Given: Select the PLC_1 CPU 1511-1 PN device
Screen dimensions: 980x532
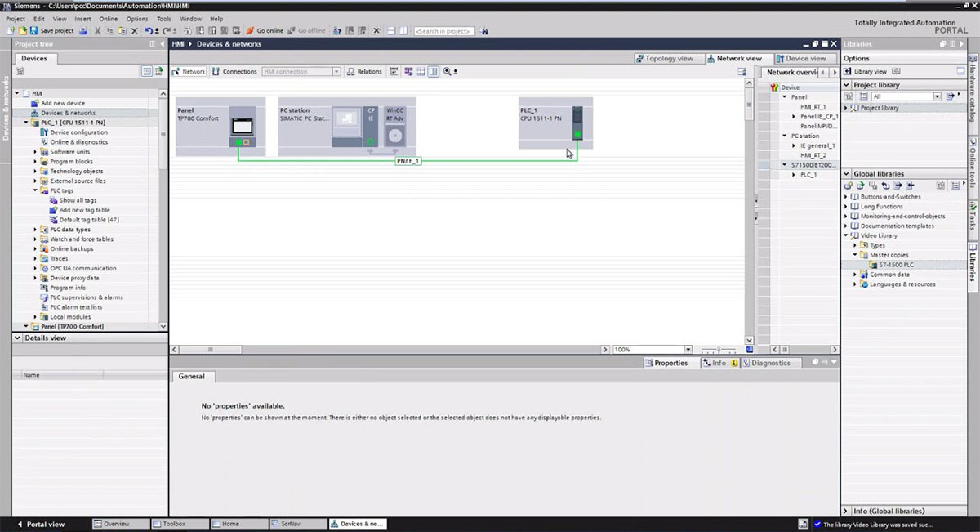Looking at the screenshot, I should (555, 123).
